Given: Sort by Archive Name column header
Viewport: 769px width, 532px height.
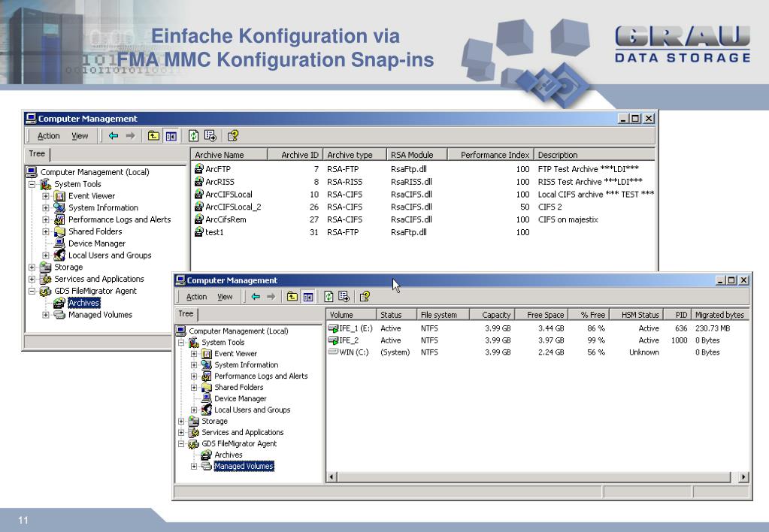Looking at the screenshot, I should pyautogui.click(x=229, y=155).
